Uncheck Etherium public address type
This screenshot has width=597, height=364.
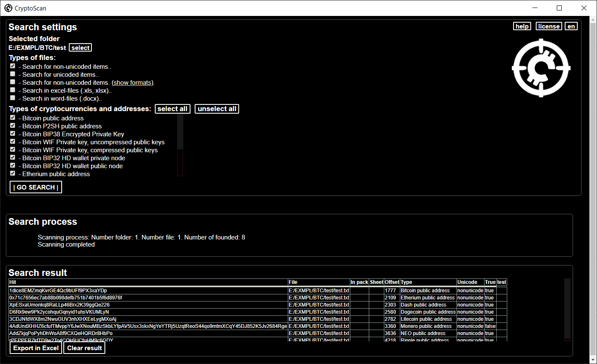[12, 173]
